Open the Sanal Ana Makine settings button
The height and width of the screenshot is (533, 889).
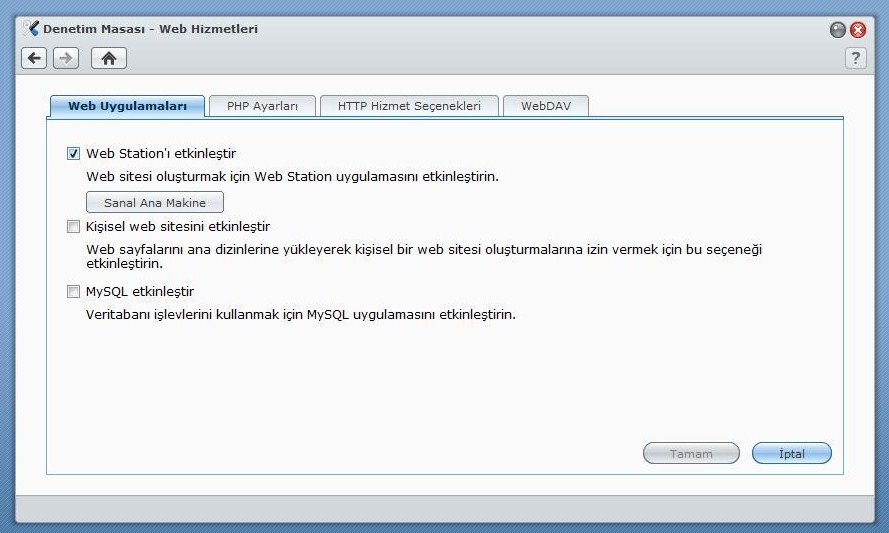tap(155, 202)
